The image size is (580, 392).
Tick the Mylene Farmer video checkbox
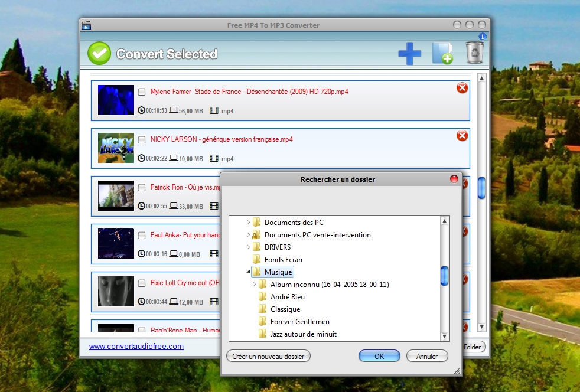click(142, 92)
